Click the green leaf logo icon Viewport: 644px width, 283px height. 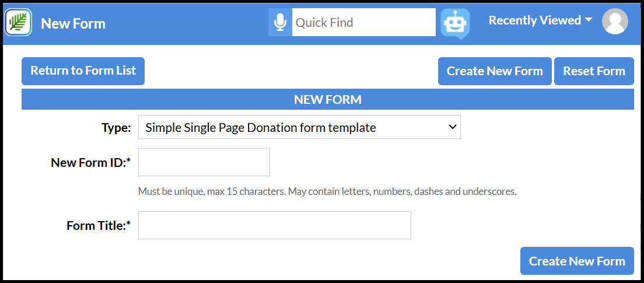click(x=18, y=22)
